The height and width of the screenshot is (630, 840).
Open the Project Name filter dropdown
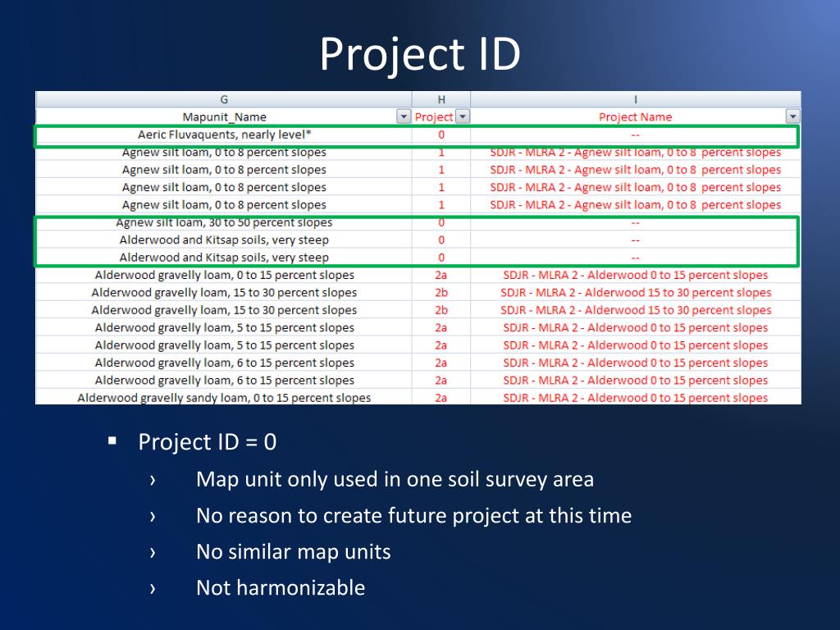pos(793,116)
